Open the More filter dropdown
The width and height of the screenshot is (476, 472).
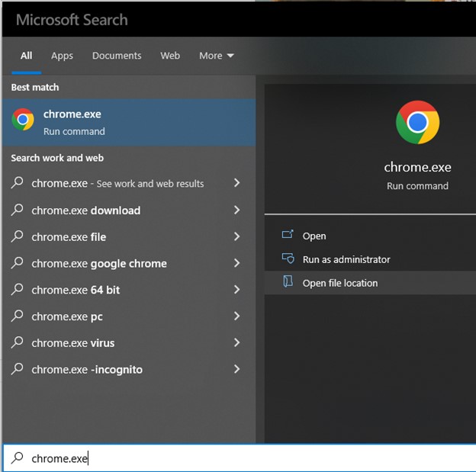click(x=217, y=56)
